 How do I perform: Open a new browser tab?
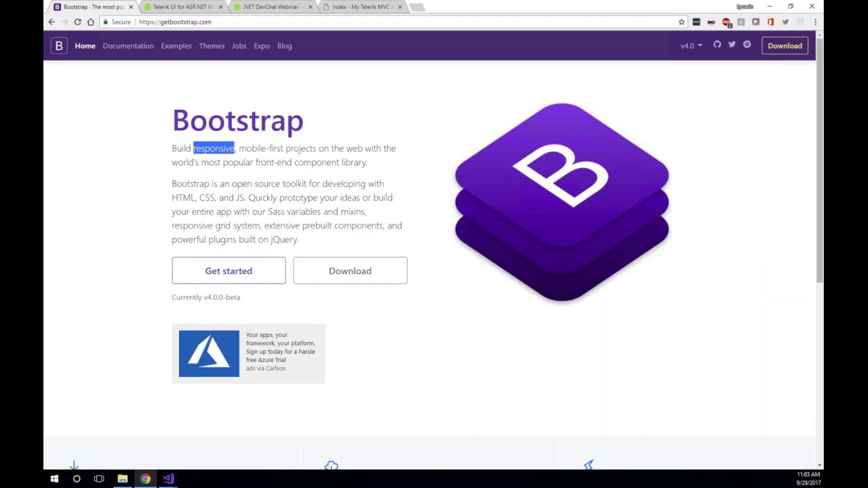[418, 7]
